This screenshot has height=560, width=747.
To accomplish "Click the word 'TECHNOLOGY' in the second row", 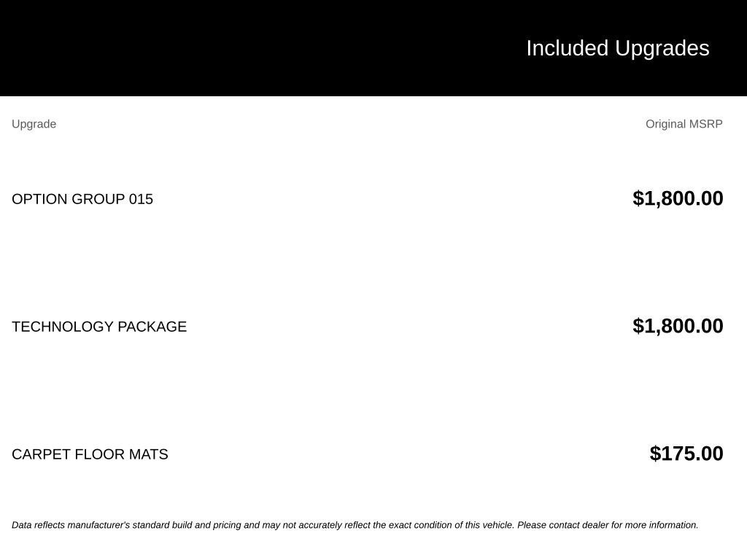I will [63, 327].
